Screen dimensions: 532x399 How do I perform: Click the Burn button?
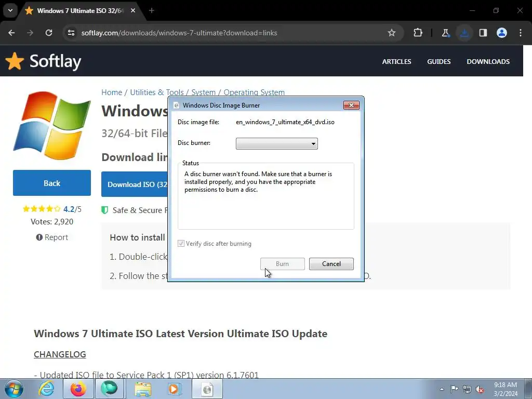tap(282, 263)
